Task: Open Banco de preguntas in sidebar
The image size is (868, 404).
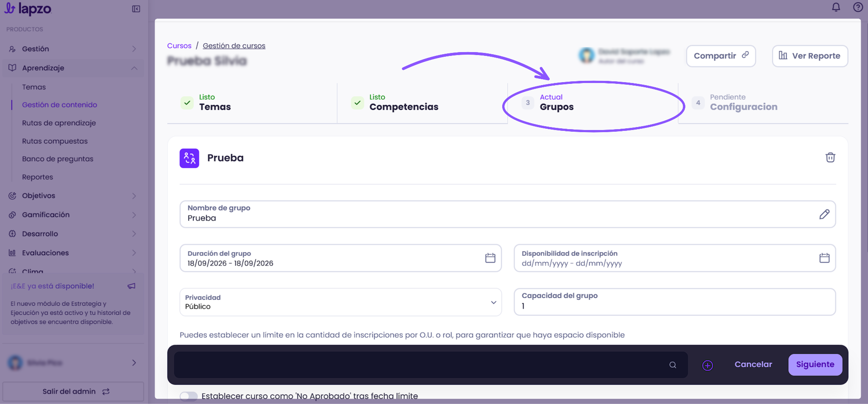Action: point(58,159)
